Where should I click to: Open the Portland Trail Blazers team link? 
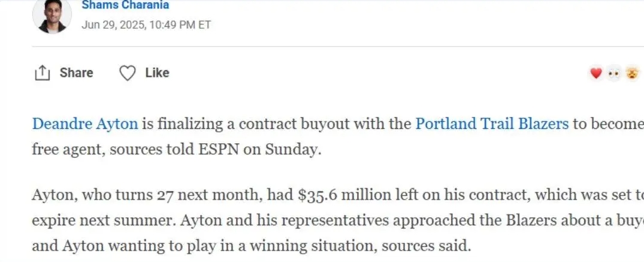click(x=492, y=124)
